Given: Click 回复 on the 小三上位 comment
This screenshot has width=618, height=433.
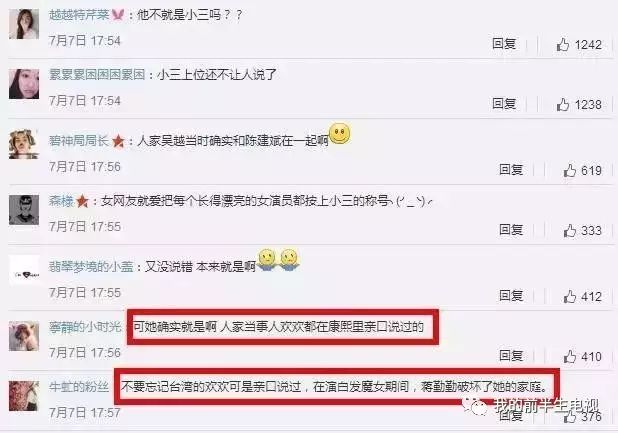Looking at the screenshot, I should 504,103.
